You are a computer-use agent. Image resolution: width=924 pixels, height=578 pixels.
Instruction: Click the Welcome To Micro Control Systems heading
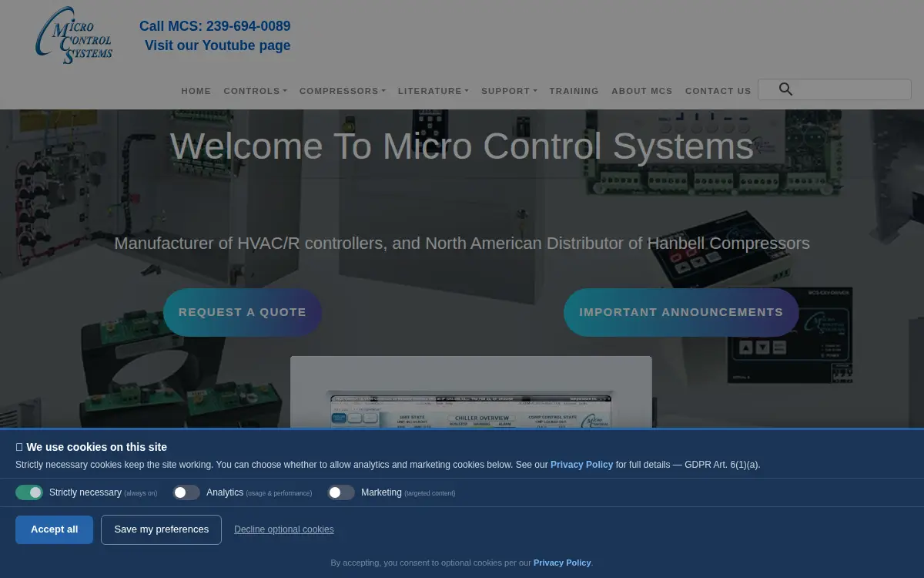pos(461,146)
